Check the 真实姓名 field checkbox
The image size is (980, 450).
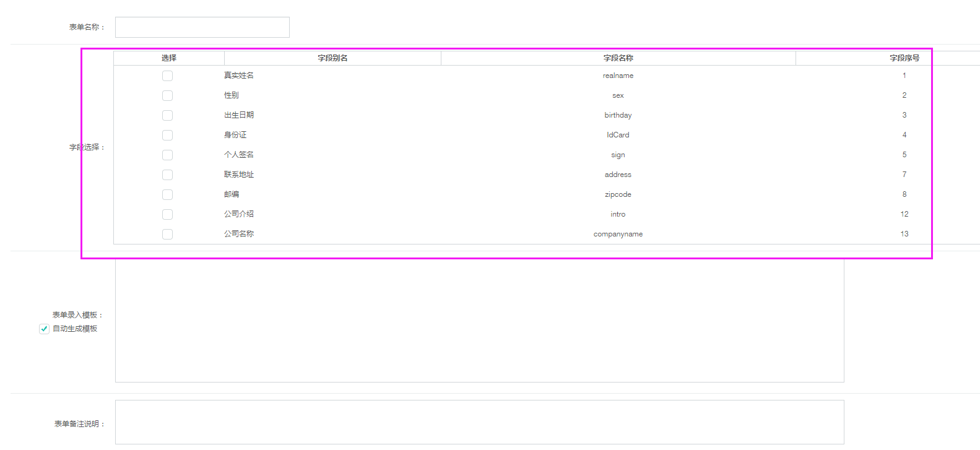(167, 76)
